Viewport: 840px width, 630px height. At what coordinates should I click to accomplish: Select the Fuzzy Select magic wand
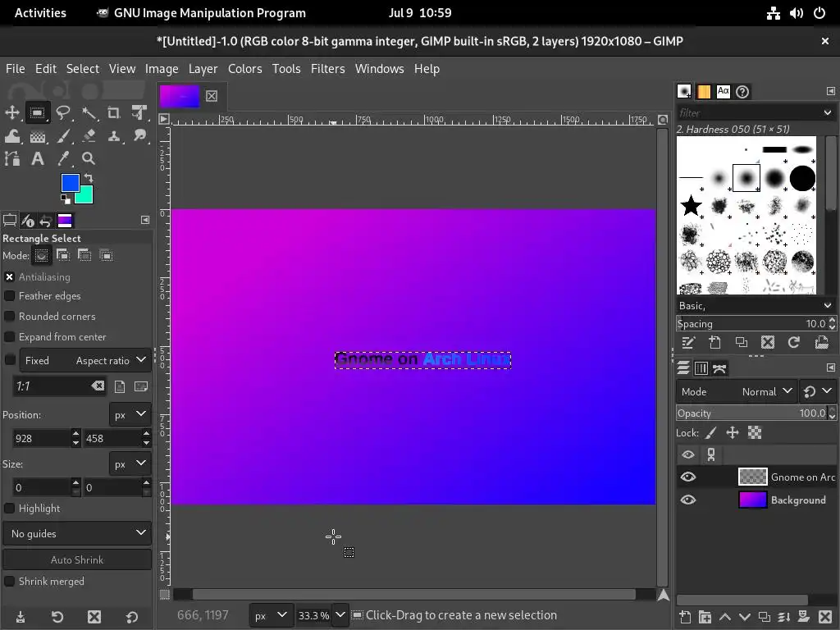89,112
